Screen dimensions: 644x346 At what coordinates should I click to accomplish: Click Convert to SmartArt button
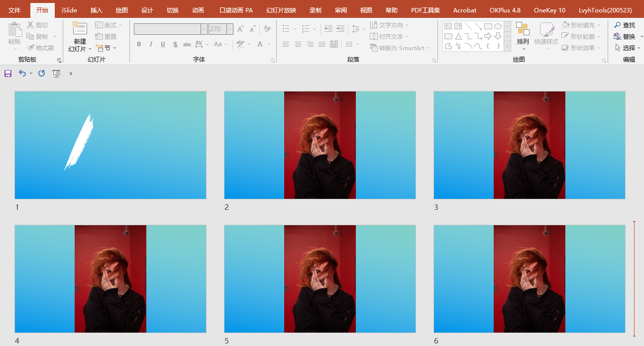[x=400, y=48]
